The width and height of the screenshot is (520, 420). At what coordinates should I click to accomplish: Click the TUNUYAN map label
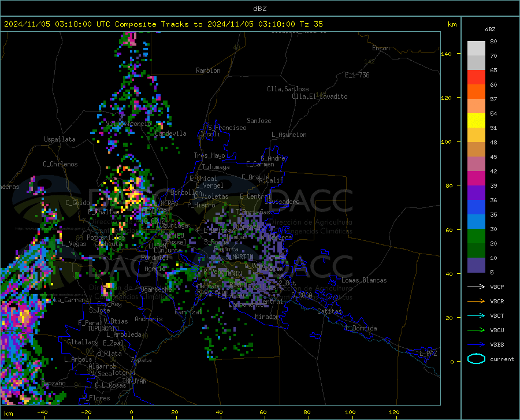click(x=134, y=381)
